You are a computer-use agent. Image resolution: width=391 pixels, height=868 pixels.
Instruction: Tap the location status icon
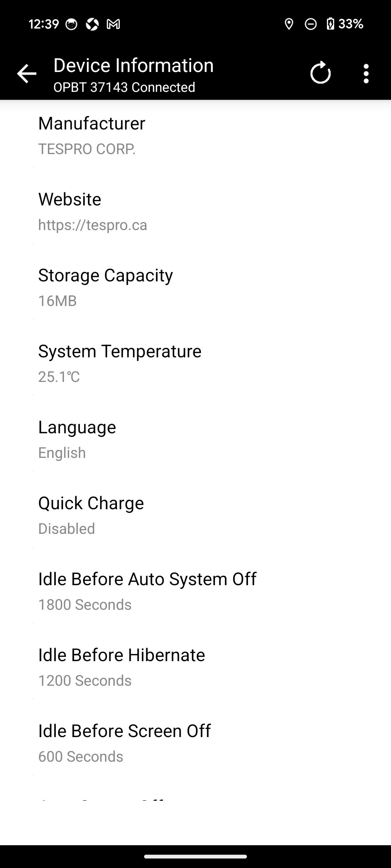click(x=289, y=24)
